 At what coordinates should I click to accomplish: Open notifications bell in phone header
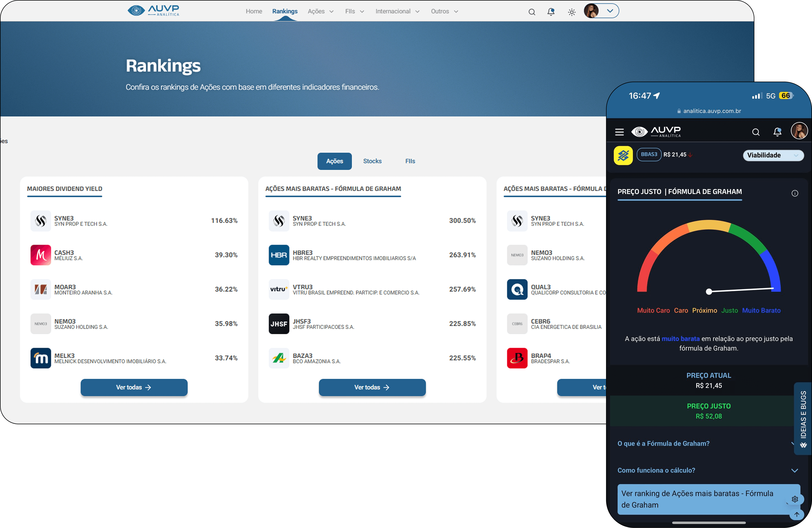pos(777,132)
